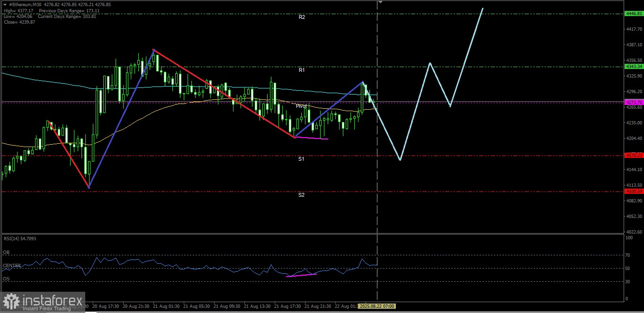Select the 4446.81 R2 price label
This screenshot has width=644, height=313.
pyautogui.click(x=634, y=14)
